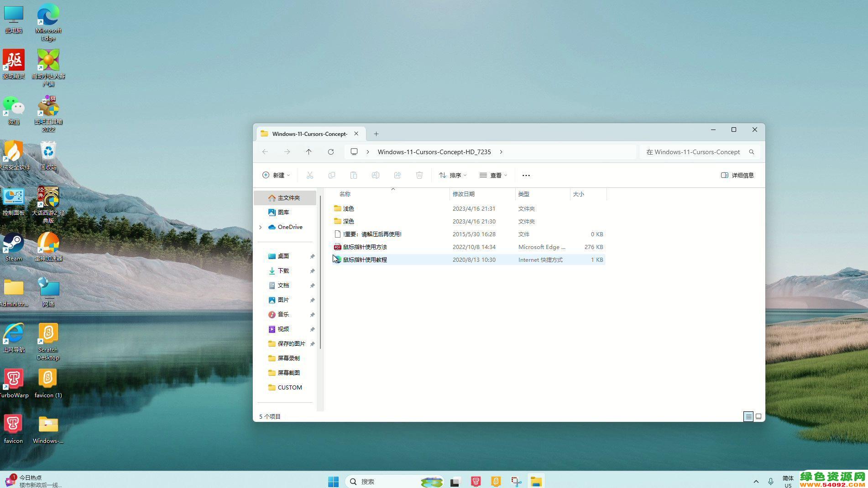Open 图片 quick access item
The image size is (868, 488).
coord(285,300)
